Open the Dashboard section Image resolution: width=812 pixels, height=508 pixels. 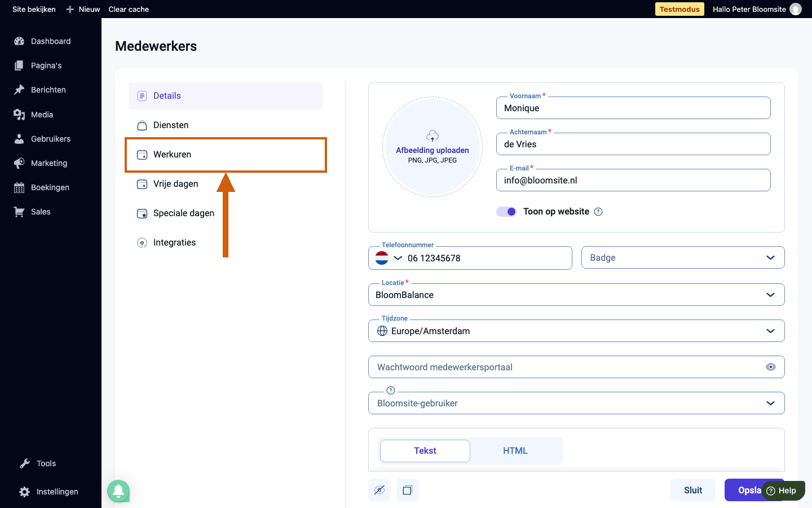click(51, 41)
